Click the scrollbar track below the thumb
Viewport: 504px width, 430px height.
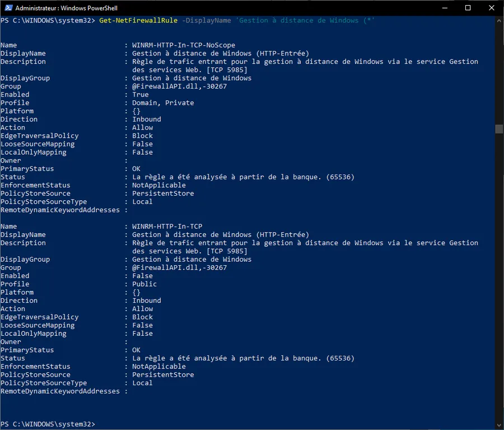coord(499,277)
